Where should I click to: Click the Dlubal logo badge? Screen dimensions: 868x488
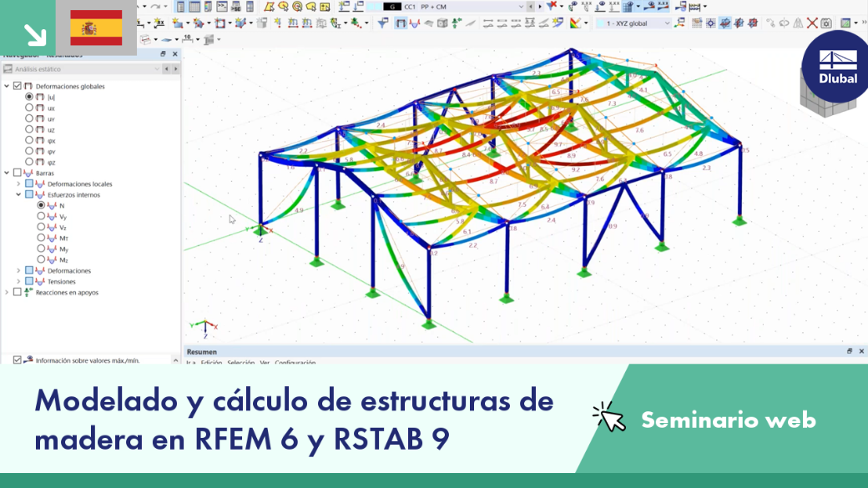click(838, 67)
